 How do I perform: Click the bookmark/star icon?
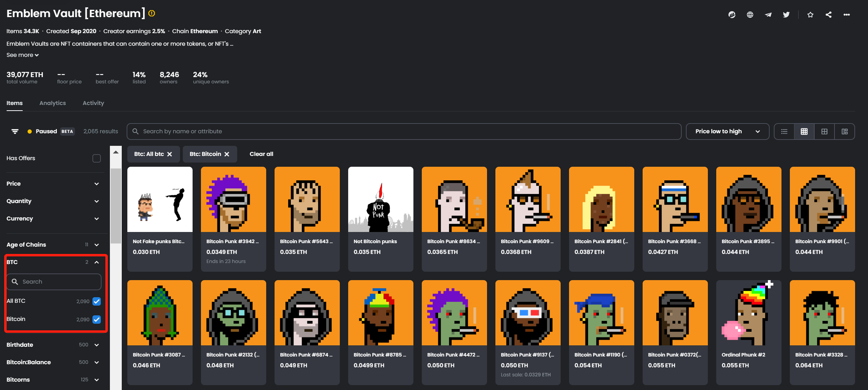(810, 14)
